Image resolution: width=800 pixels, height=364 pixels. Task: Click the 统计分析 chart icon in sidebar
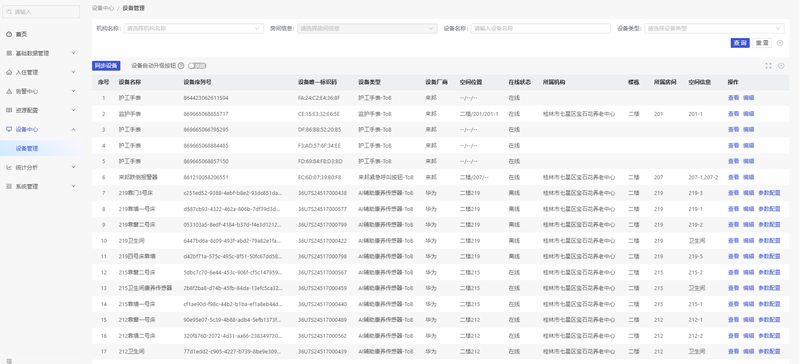(x=9, y=167)
